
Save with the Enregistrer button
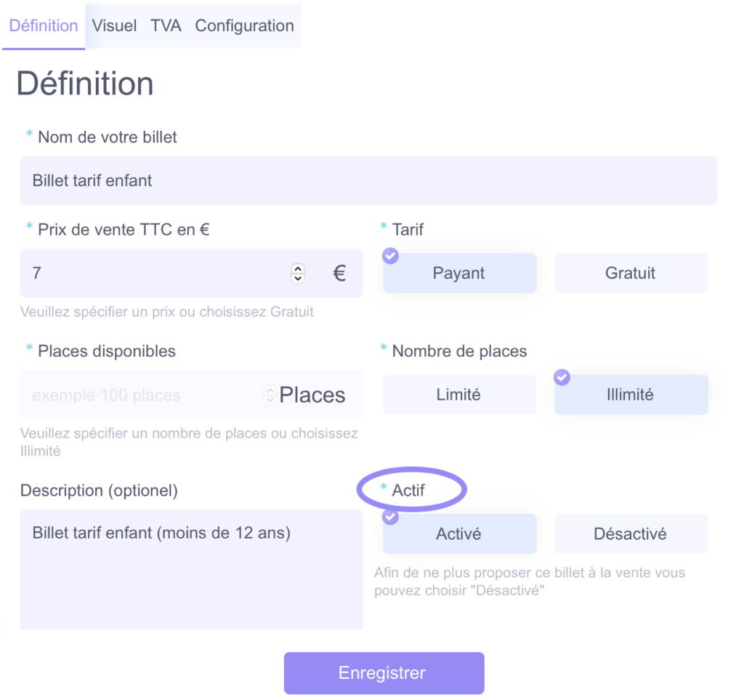point(384,673)
